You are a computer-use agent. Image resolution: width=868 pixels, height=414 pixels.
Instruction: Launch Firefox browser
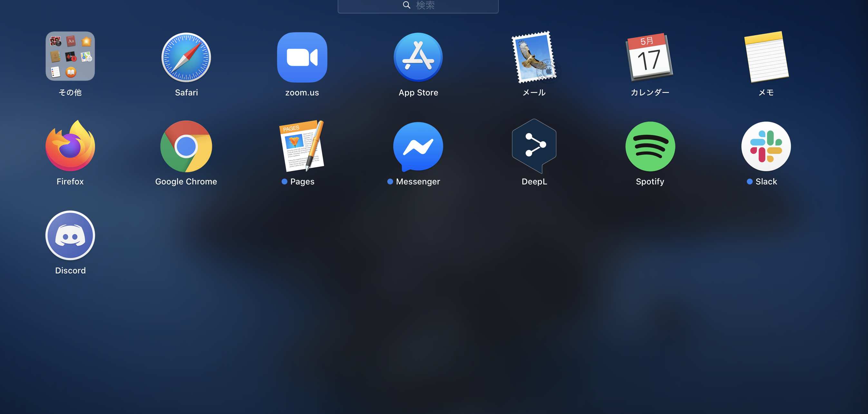[x=70, y=146]
